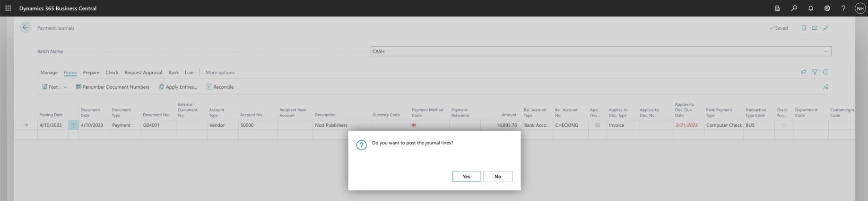Click the Document No. cell G04001
868x201 pixels.
coord(158,125)
